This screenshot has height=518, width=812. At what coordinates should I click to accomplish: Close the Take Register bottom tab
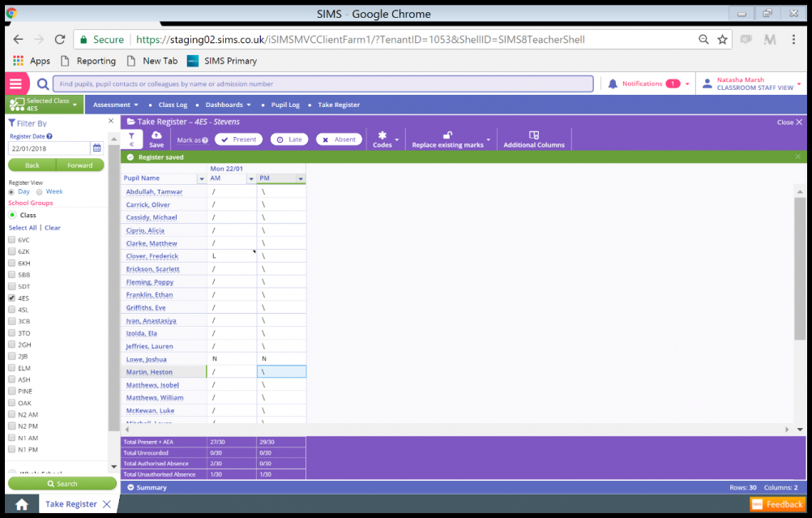pyautogui.click(x=107, y=504)
